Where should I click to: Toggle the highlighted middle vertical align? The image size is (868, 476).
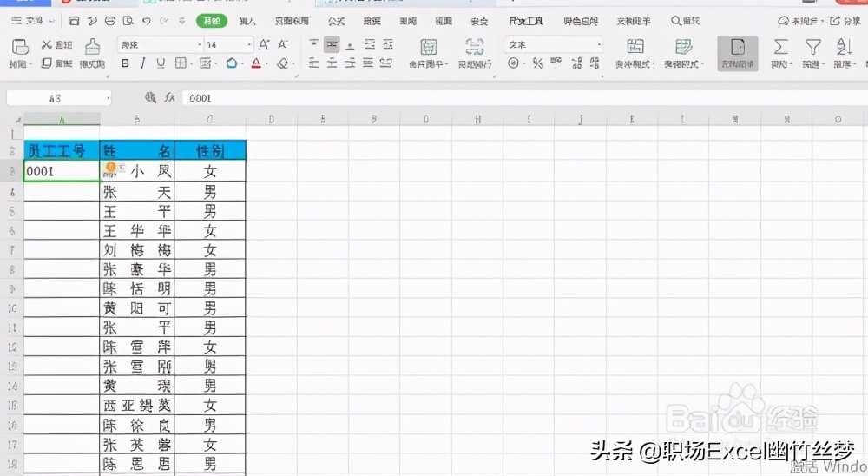tap(332, 43)
